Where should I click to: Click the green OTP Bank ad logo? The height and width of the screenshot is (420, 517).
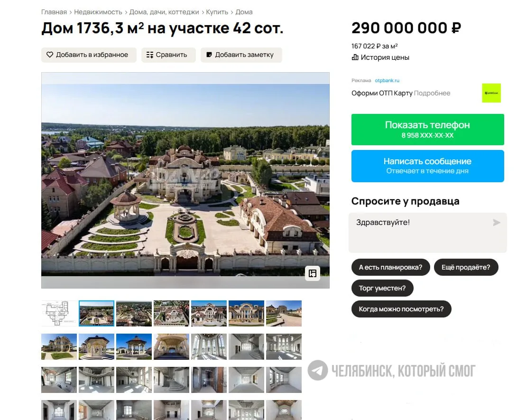tap(491, 93)
